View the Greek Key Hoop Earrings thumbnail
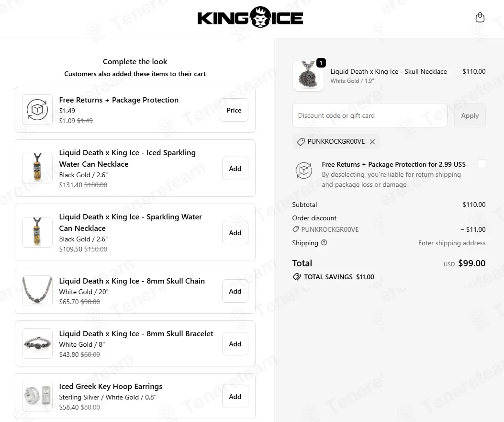The width and height of the screenshot is (504, 422). coord(37,396)
